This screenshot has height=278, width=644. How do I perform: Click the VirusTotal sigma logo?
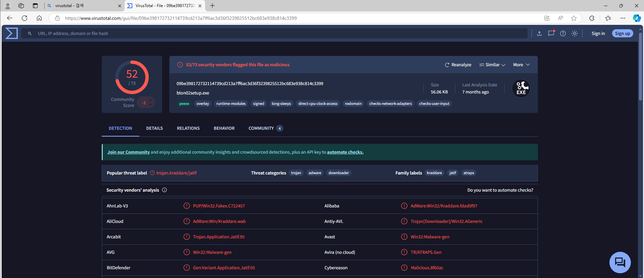tap(11, 33)
